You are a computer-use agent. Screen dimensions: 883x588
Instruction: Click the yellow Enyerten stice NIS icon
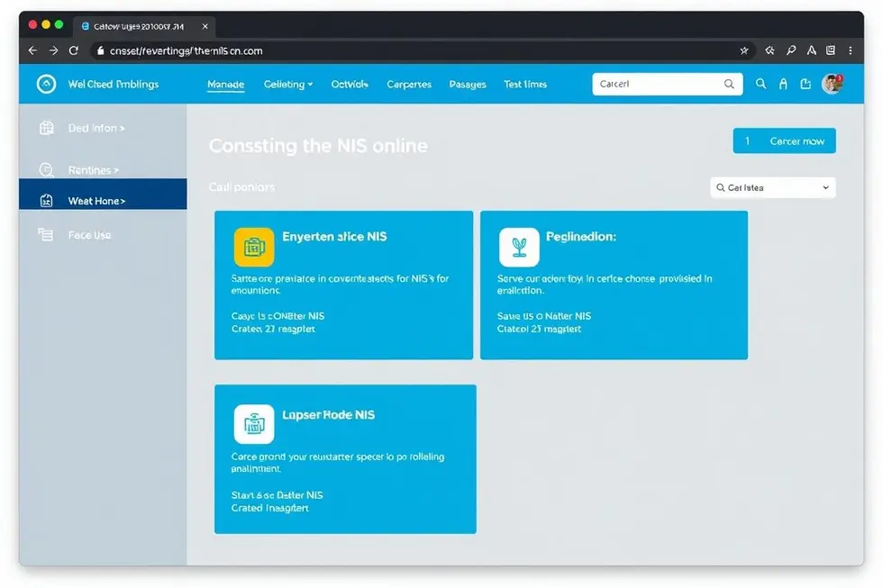click(x=253, y=247)
